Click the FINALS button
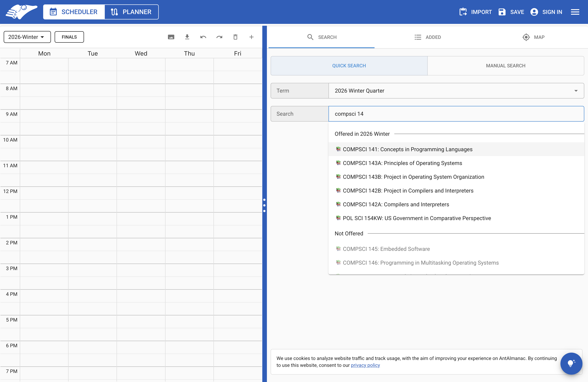 pos(69,37)
